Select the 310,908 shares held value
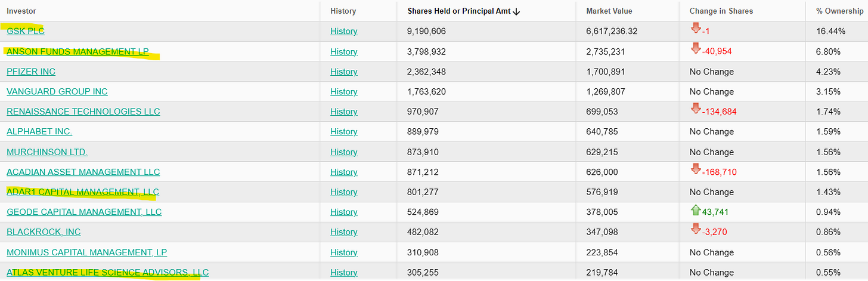This screenshot has width=868, height=281. (423, 252)
